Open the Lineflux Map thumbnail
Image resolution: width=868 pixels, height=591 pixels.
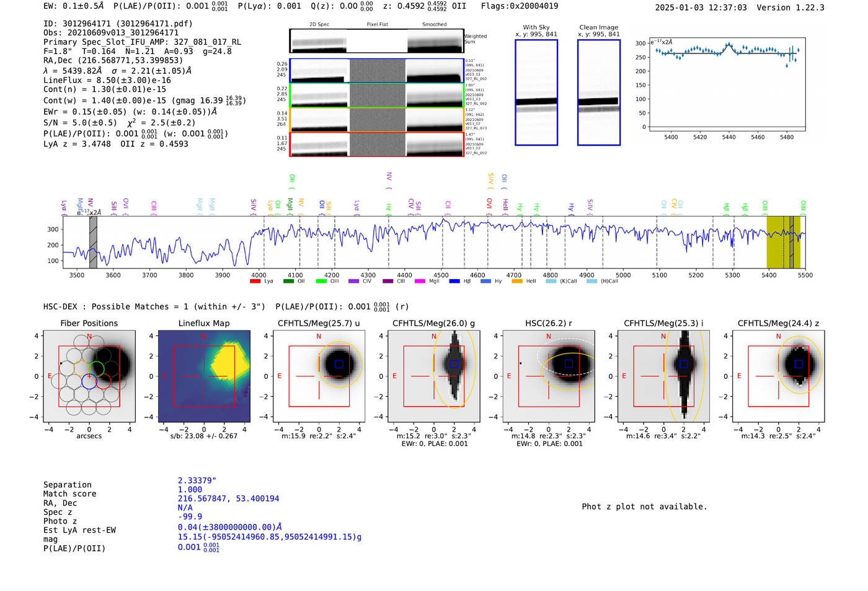[x=204, y=376]
